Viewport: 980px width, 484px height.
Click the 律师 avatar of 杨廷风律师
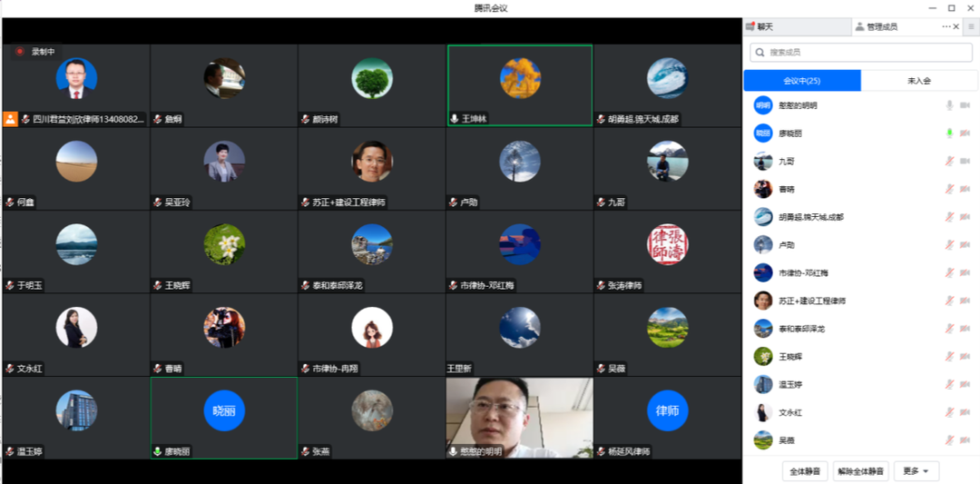(x=668, y=410)
